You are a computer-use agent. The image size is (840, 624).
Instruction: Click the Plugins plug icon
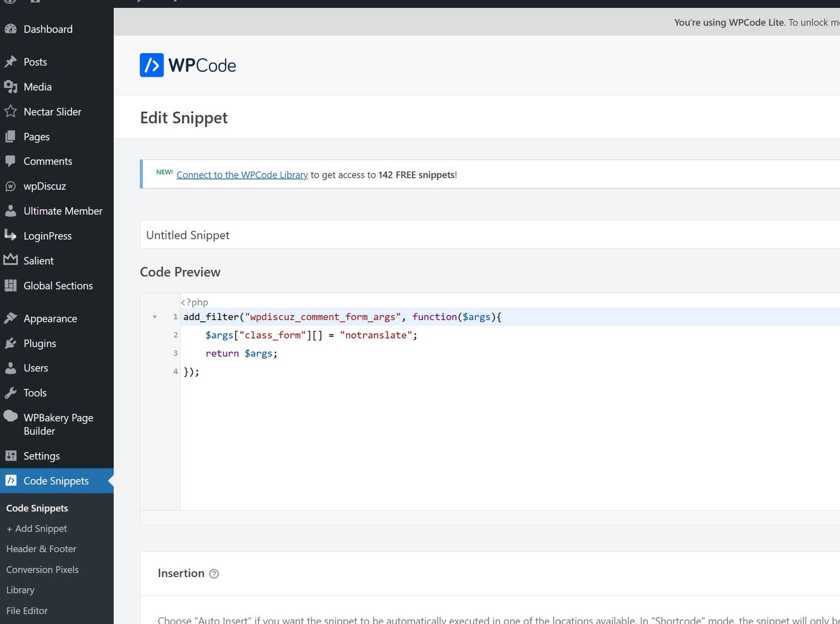[10, 343]
